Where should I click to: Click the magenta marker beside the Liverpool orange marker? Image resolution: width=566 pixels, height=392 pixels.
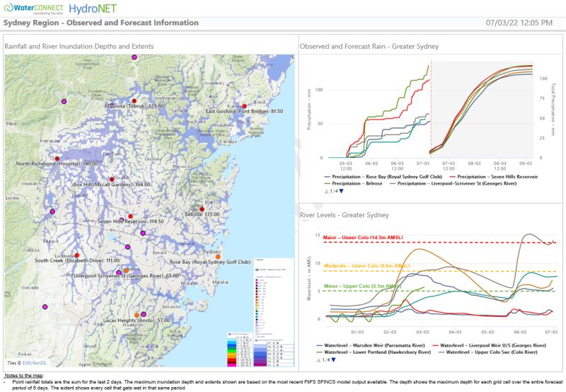tap(119, 272)
